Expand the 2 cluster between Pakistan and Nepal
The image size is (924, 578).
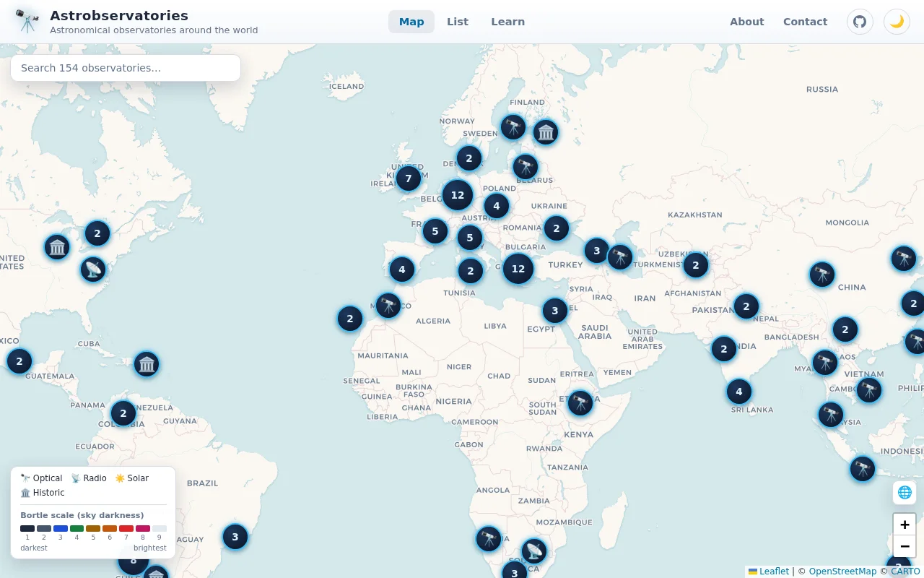click(x=746, y=306)
